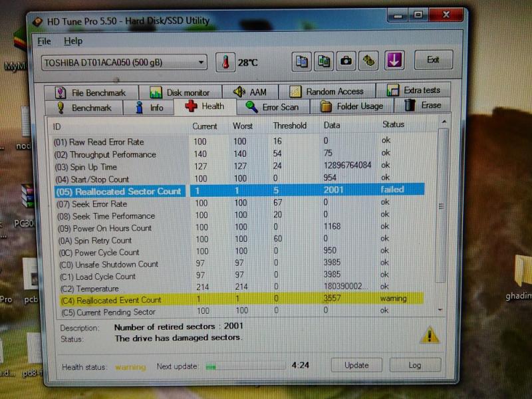Click HD Tune Pro title bar icon
532x399 pixels.
point(37,22)
